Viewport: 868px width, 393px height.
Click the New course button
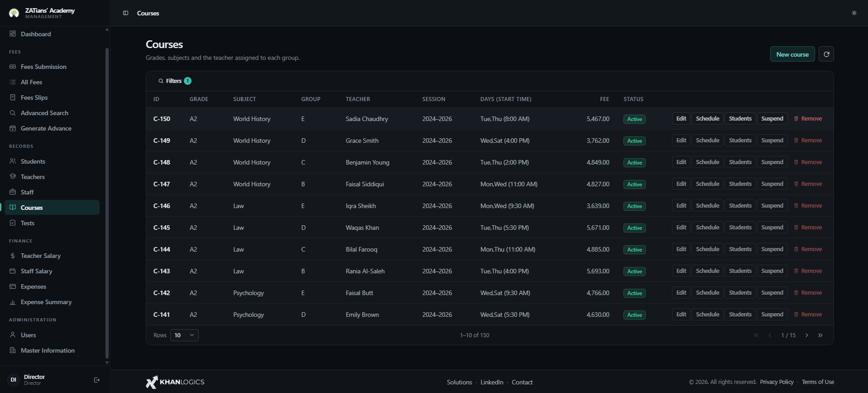(x=792, y=54)
